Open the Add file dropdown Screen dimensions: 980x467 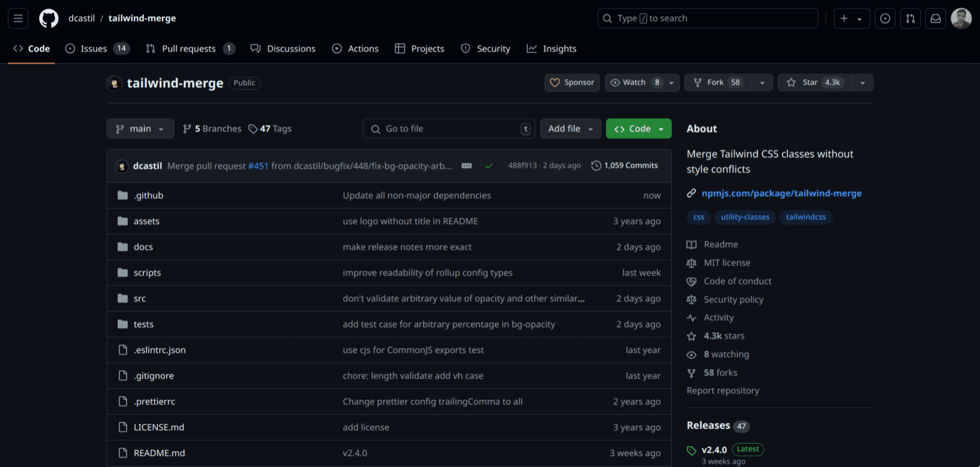coord(571,129)
